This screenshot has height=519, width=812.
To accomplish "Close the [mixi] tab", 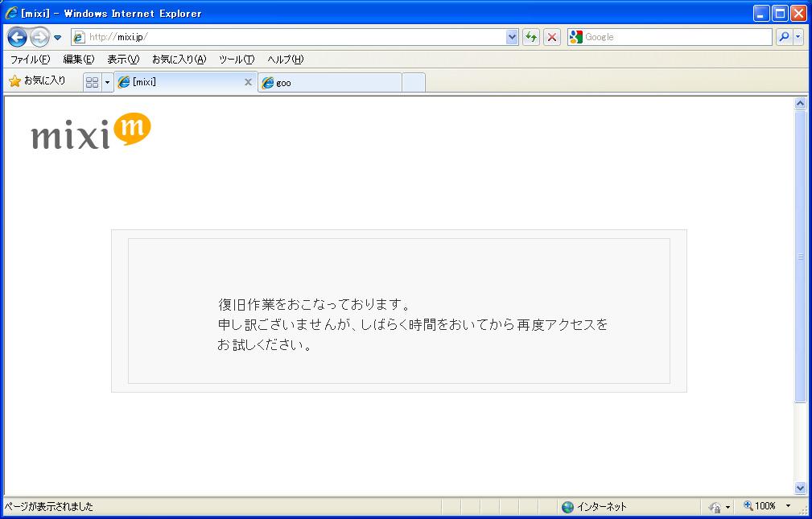I will pos(248,82).
